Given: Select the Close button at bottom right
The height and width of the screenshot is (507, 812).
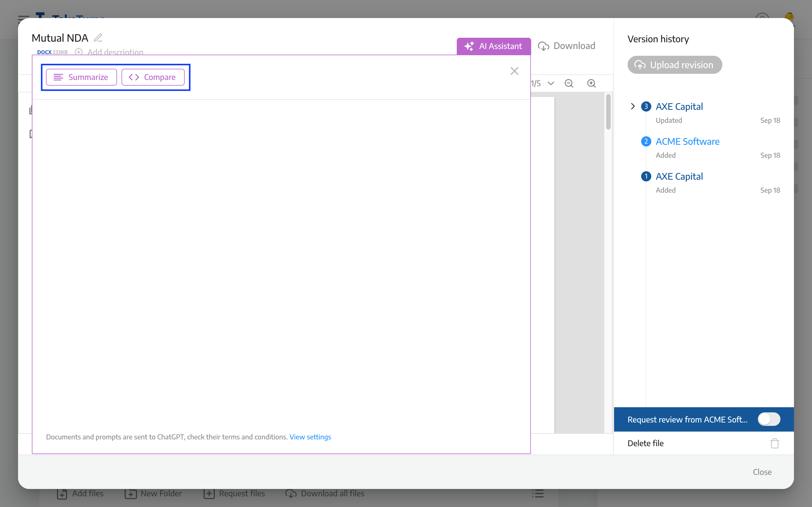Looking at the screenshot, I should pyautogui.click(x=762, y=472).
